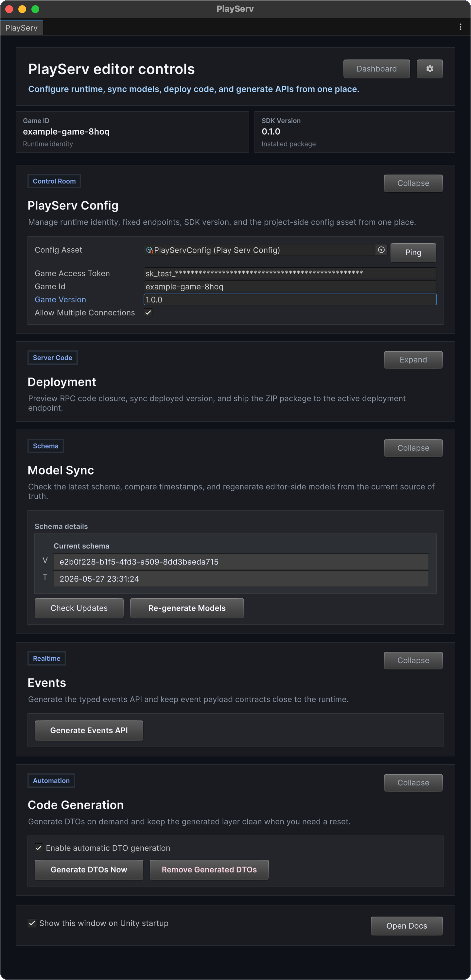The height and width of the screenshot is (980, 471).
Task: Click the SDK Version 0.1.0 value
Action: [271, 132]
